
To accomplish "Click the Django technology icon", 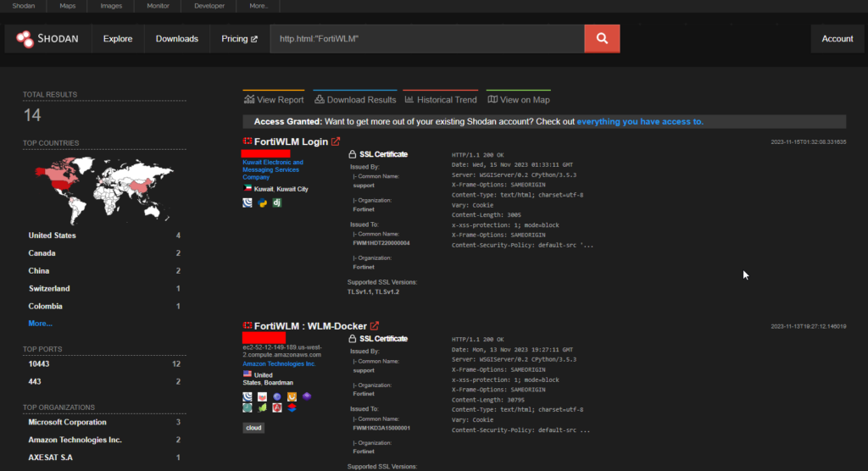I will 277,202.
